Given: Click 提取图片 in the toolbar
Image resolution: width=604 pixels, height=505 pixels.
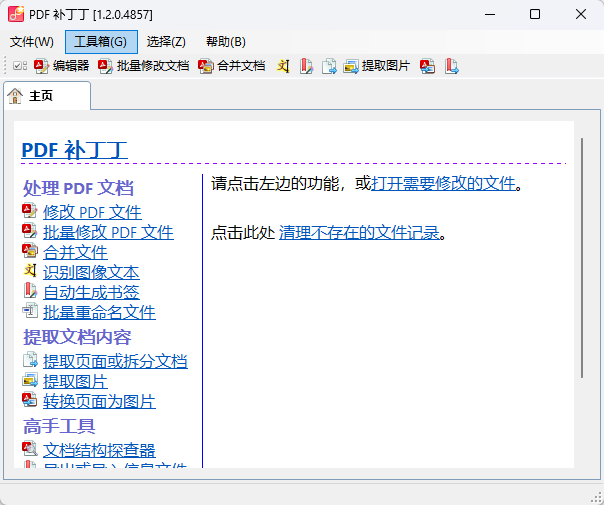Looking at the screenshot, I should point(376,66).
